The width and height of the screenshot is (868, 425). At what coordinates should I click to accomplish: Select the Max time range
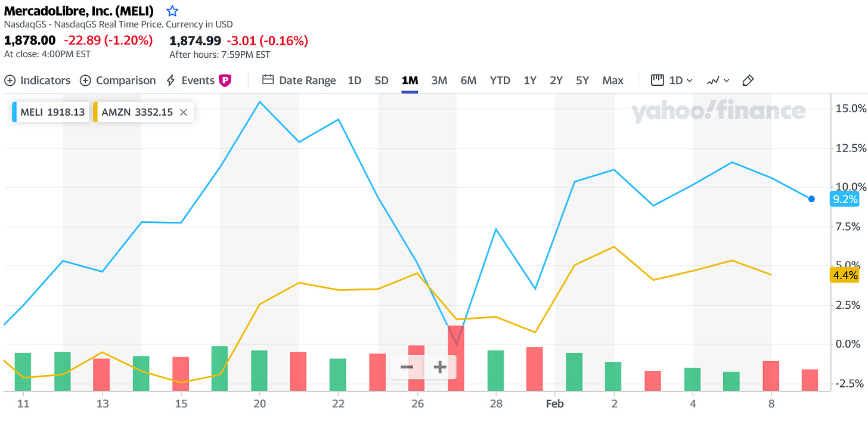point(613,80)
